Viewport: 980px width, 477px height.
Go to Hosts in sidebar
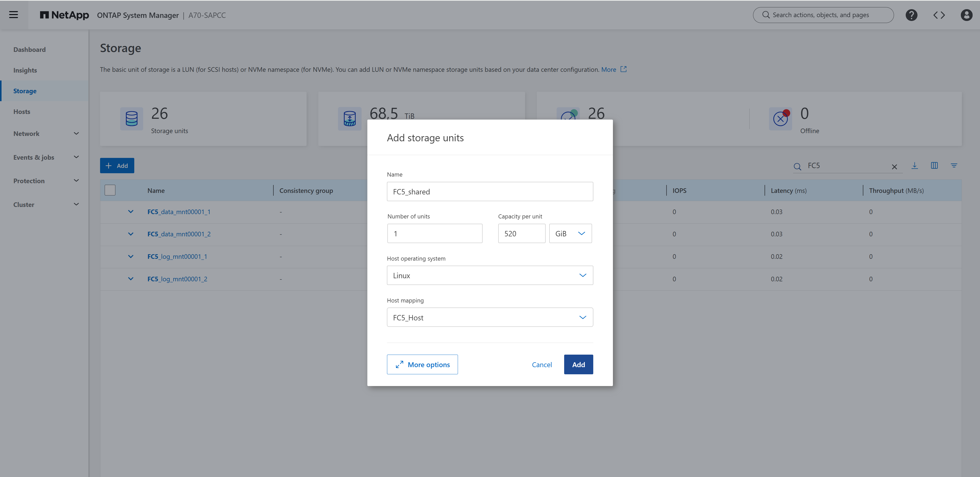(22, 112)
